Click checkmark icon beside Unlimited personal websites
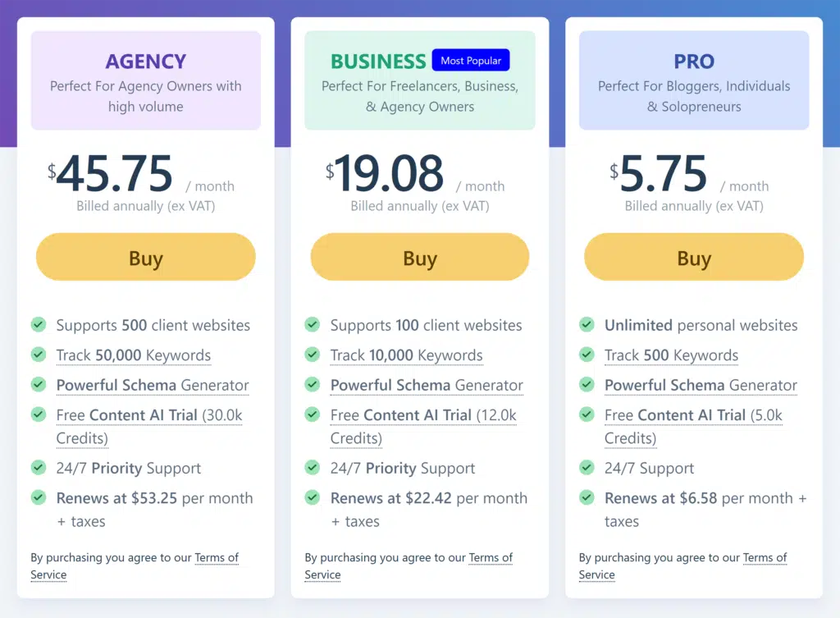The height and width of the screenshot is (618, 840). pyautogui.click(x=587, y=325)
